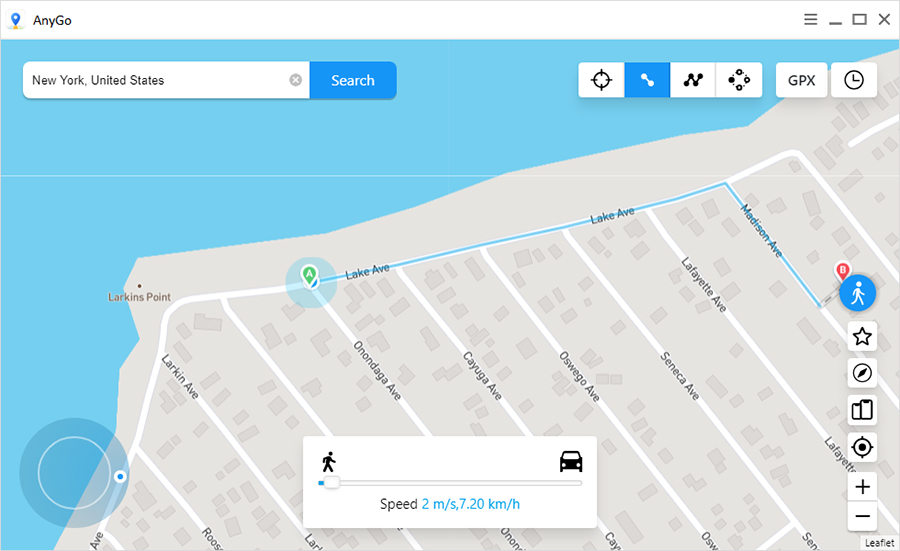
Task: Click the Madison Ave street label
Action: (x=762, y=231)
